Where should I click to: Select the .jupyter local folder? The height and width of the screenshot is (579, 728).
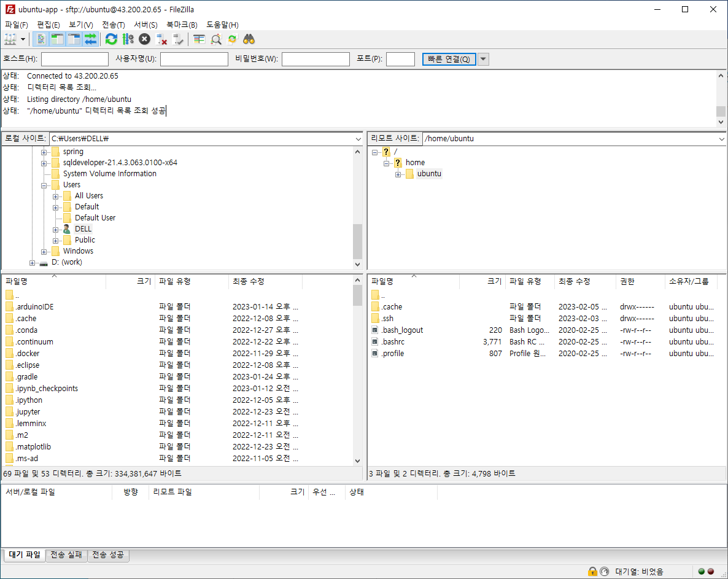pyautogui.click(x=28, y=412)
